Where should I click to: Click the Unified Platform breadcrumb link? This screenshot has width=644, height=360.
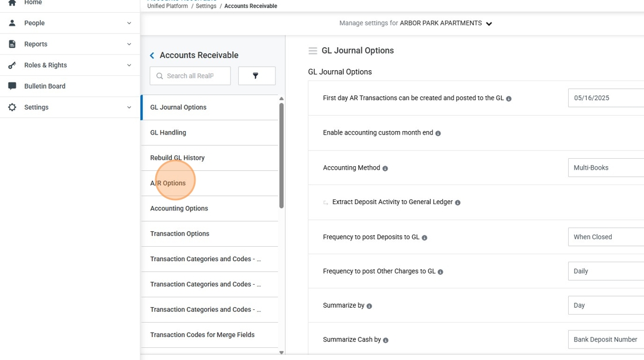[x=167, y=6]
